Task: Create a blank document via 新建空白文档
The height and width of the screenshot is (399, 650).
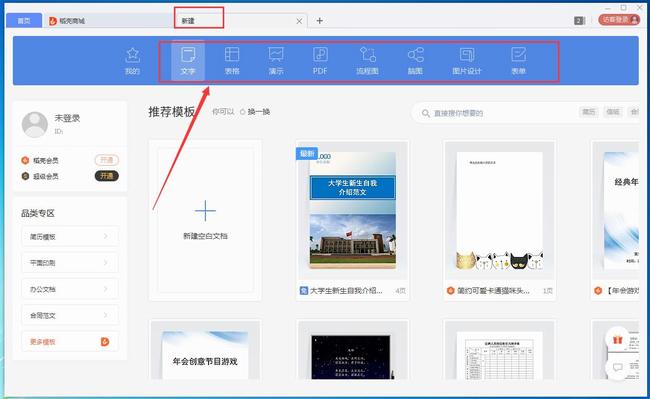Action: [x=205, y=220]
